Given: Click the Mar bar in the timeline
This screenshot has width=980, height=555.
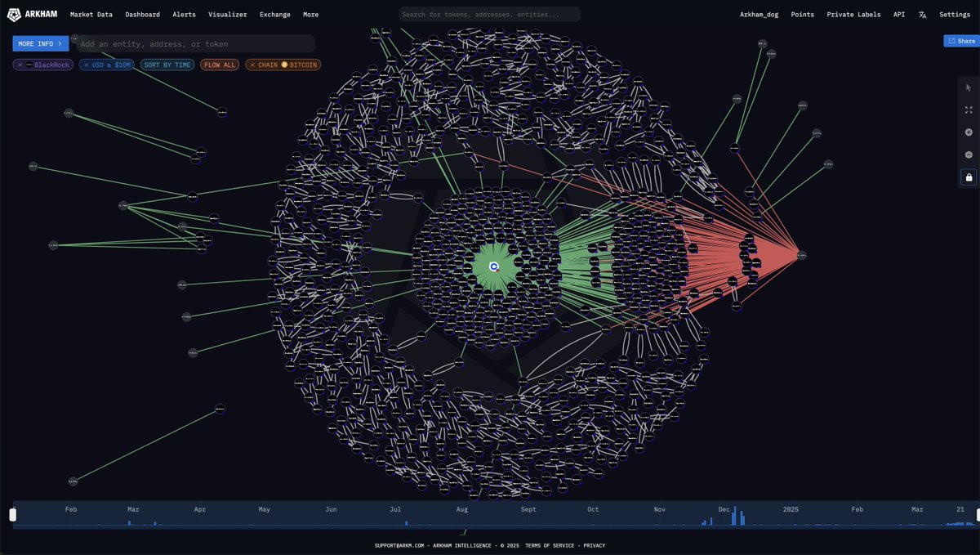Looking at the screenshot, I should point(128,523).
